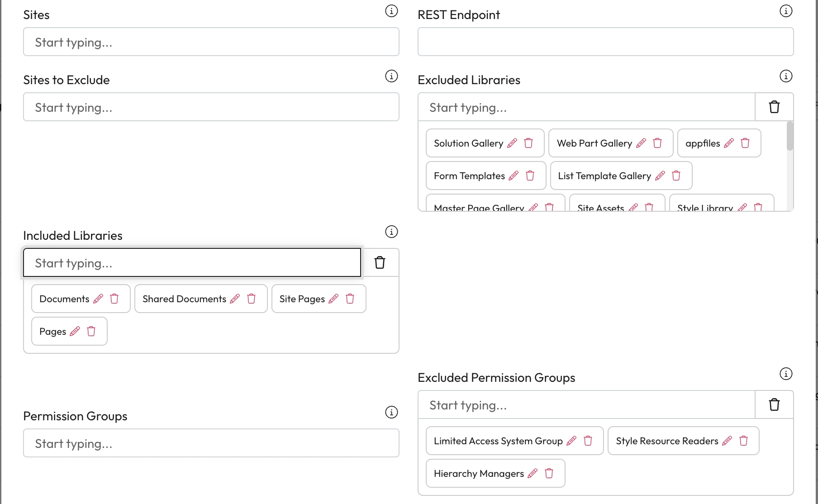Show info for Excluded Permission Groups
The width and height of the screenshot is (818, 504).
click(786, 374)
